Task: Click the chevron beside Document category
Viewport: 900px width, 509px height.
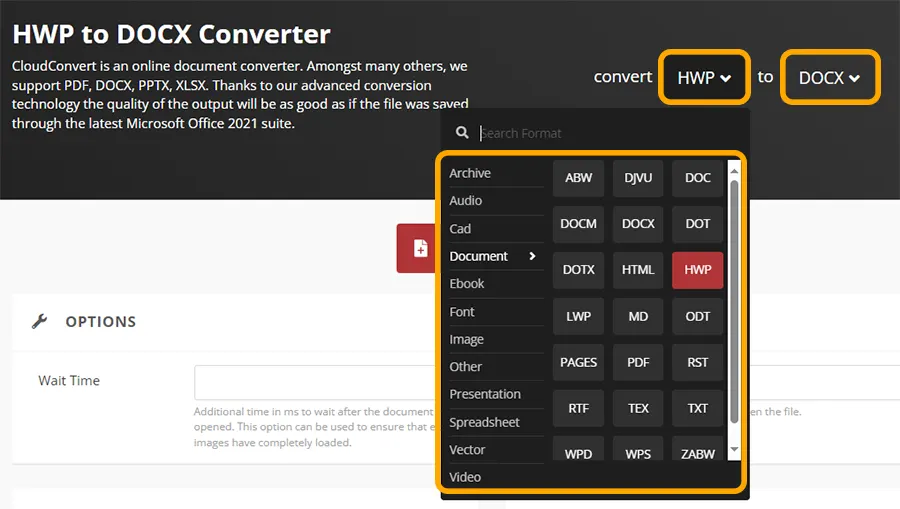Action: point(532,256)
